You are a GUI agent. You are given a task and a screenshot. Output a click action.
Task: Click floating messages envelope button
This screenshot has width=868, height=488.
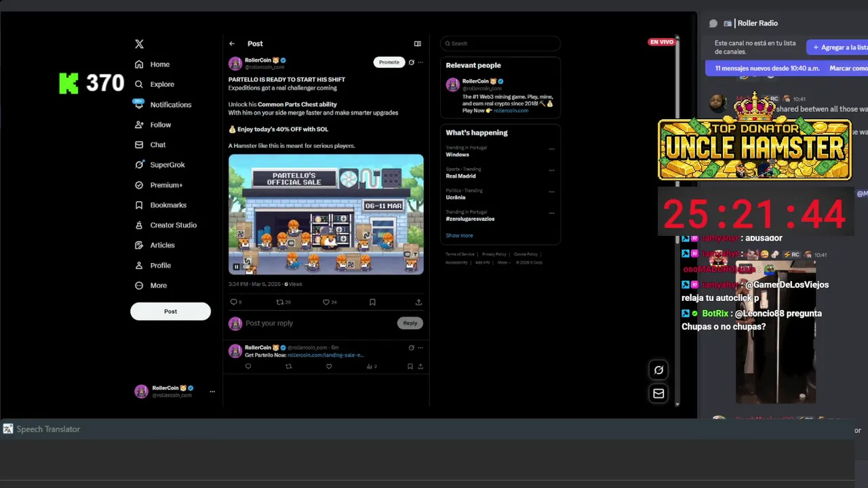(658, 393)
